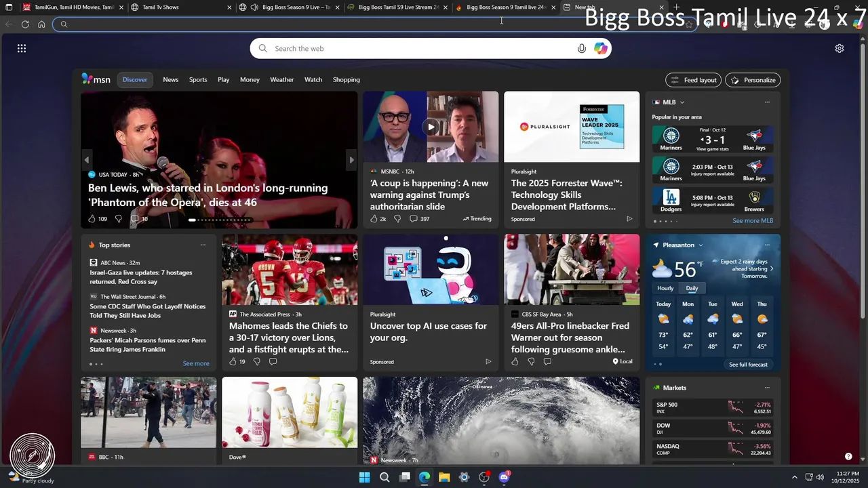Open Packers' Micah Parsons headline
The width and height of the screenshot is (868, 488).
tap(148, 345)
